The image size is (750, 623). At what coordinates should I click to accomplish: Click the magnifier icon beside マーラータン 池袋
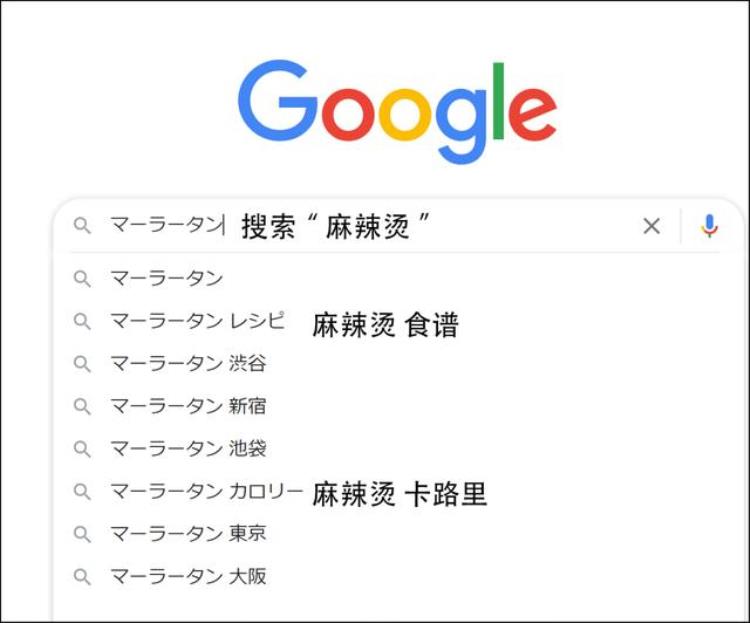(82, 449)
